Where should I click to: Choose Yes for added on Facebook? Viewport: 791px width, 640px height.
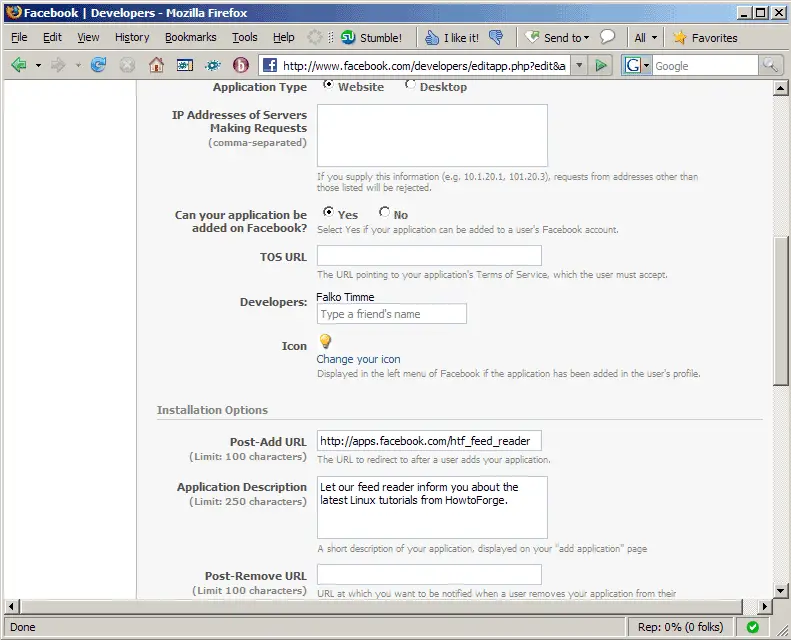(328, 212)
